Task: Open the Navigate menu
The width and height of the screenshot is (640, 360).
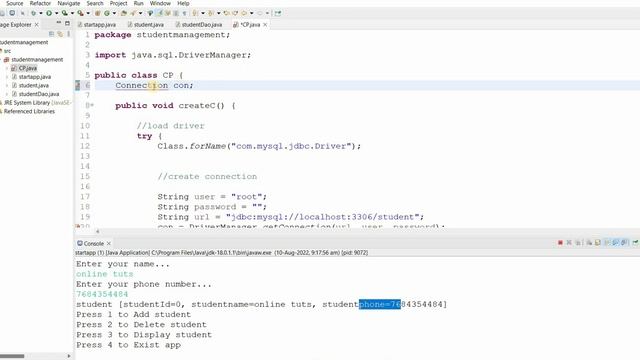Action: click(x=69, y=3)
